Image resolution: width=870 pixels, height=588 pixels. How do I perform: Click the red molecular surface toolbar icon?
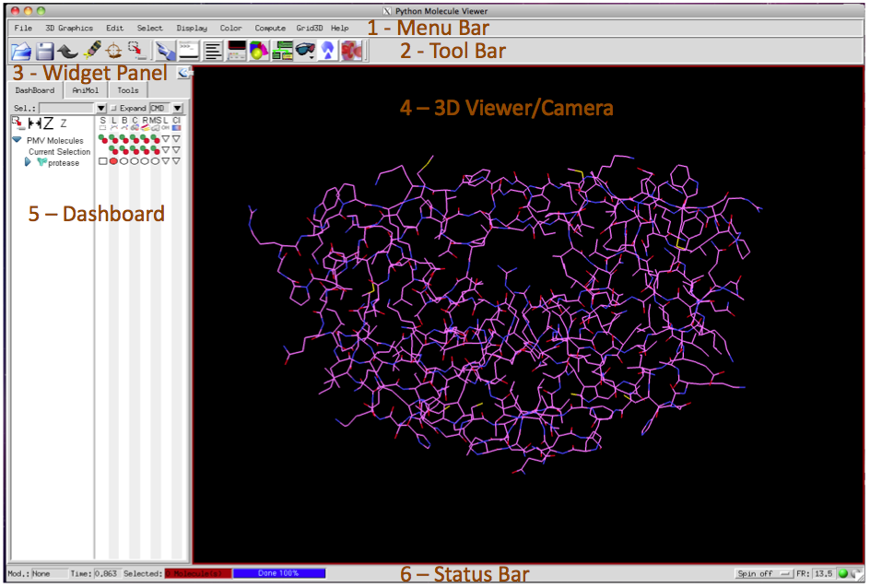coord(352,51)
